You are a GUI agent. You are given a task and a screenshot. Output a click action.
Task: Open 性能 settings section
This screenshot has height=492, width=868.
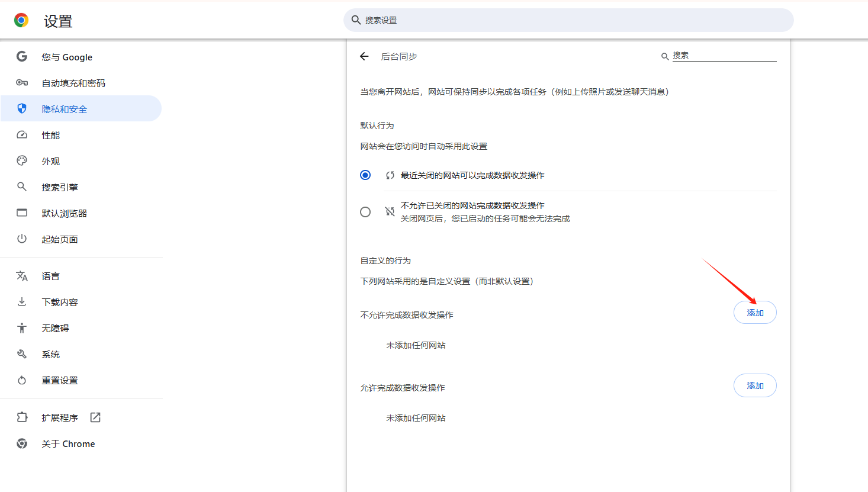(81, 135)
